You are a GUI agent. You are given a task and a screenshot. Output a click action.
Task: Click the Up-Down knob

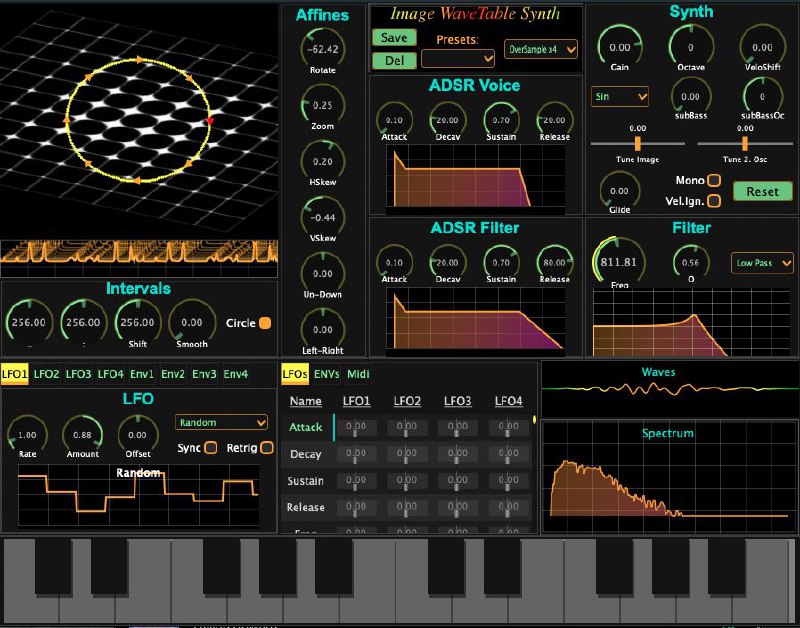323,273
